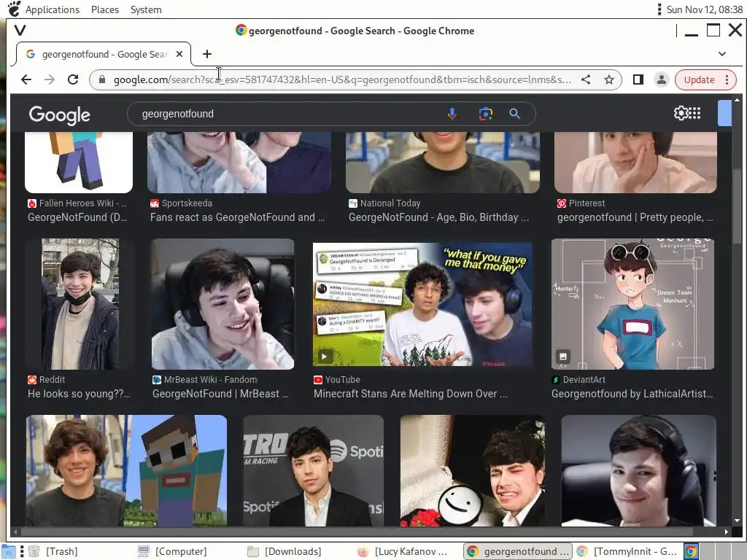Click the scroll down arrow of page
The height and width of the screenshot is (560, 747).
coord(737,521)
